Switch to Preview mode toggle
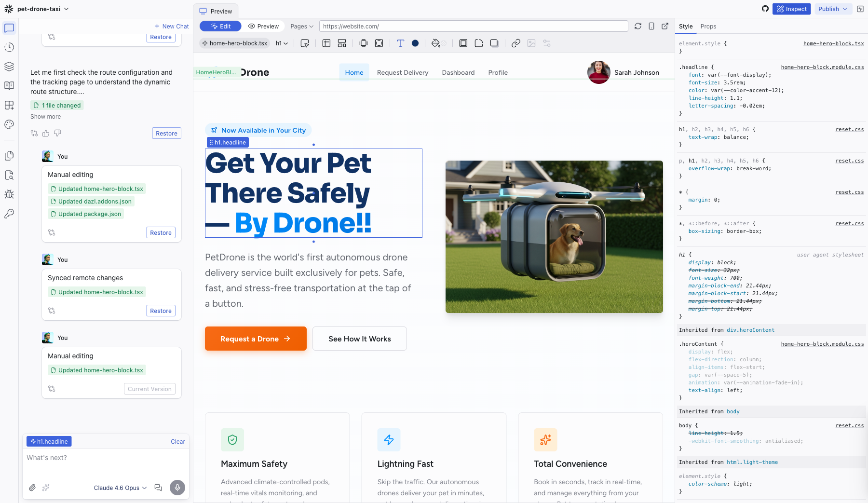Image resolution: width=868 pixels, height=503 pixels. [x=263, y=27]
